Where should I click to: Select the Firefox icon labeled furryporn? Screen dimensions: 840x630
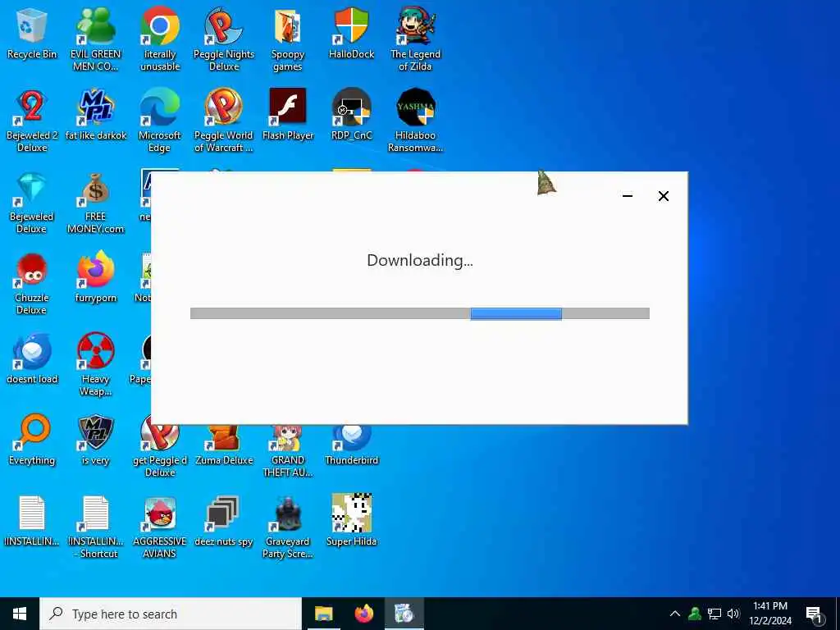pyautogui.click(x=95, y=278)
